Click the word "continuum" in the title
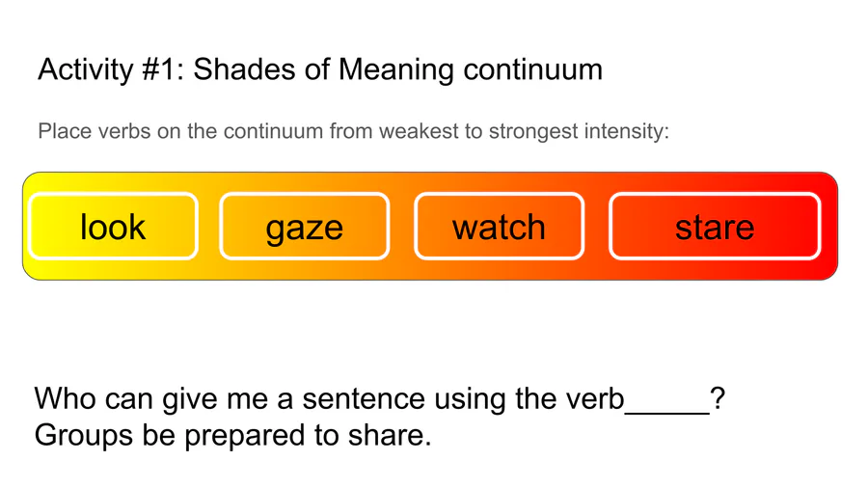 coord(532,69)
